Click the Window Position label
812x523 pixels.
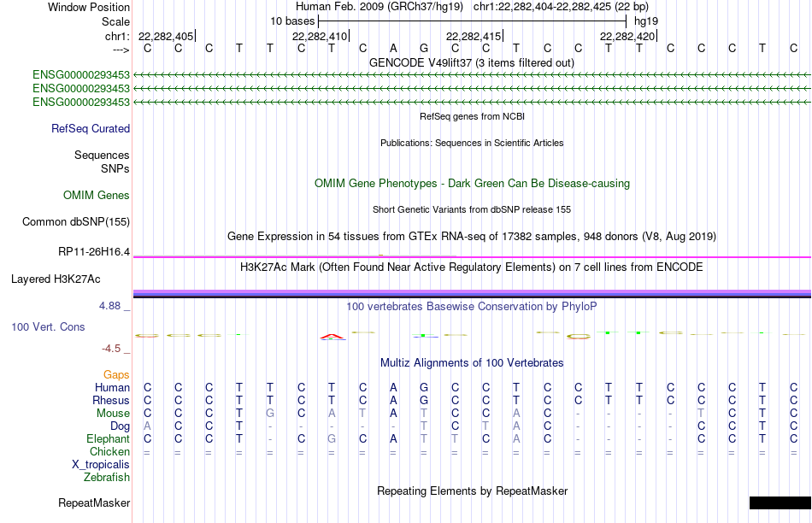click(89, 7)
